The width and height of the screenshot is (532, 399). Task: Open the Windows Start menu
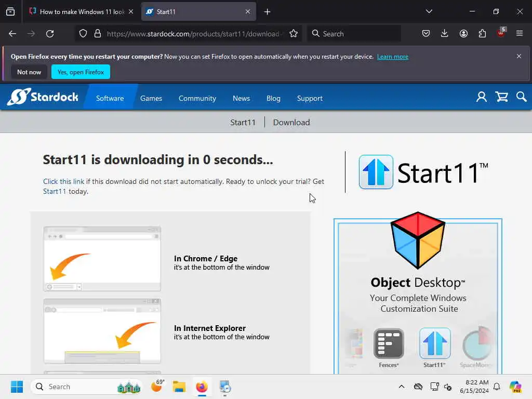point(17,387)
